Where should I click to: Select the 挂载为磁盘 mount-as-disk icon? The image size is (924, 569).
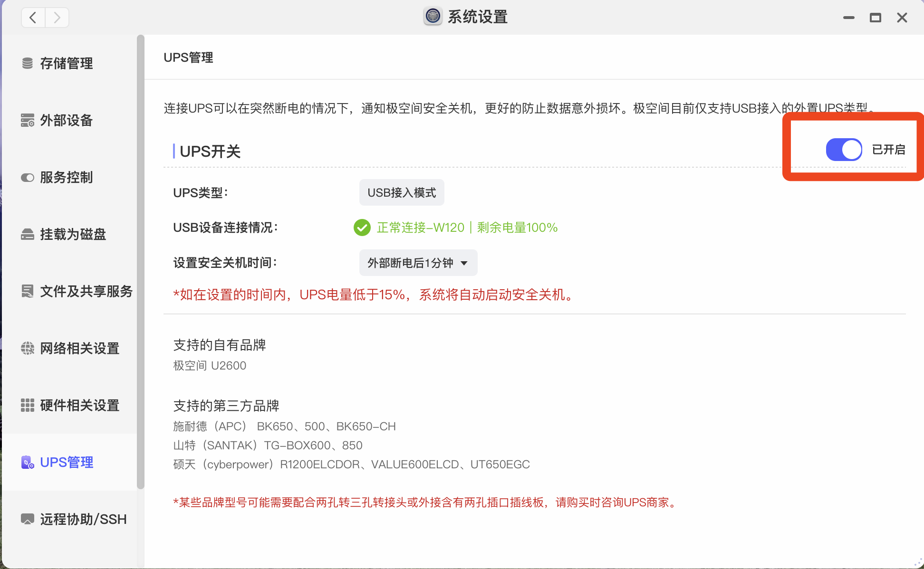[x=27, y=234]
